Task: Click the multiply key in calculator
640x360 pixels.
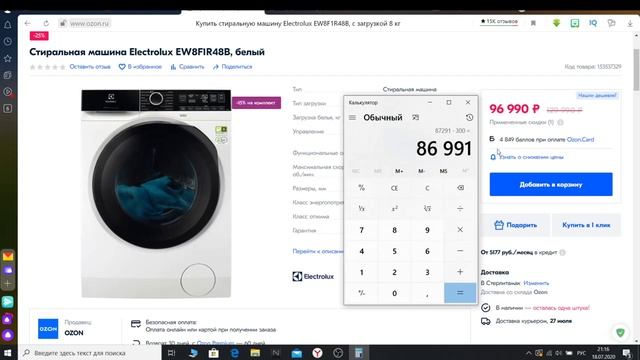Action: (460, 230)
